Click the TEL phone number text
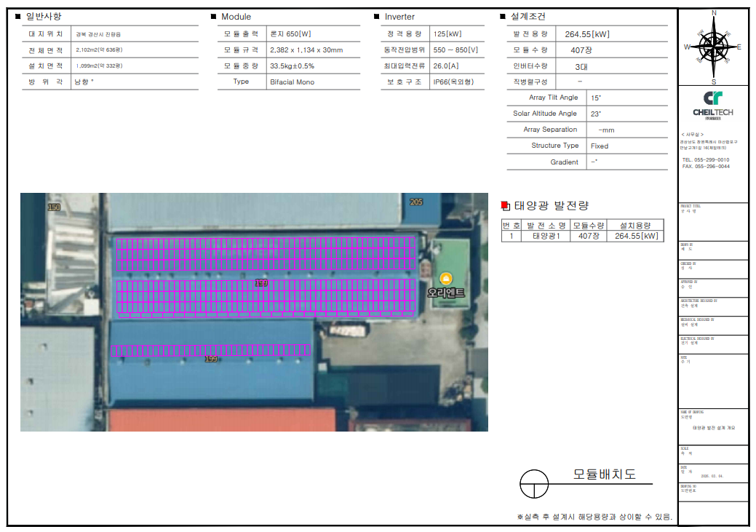Image resolution: width=756 pixels, height=532 pixels. click(705, 159)
